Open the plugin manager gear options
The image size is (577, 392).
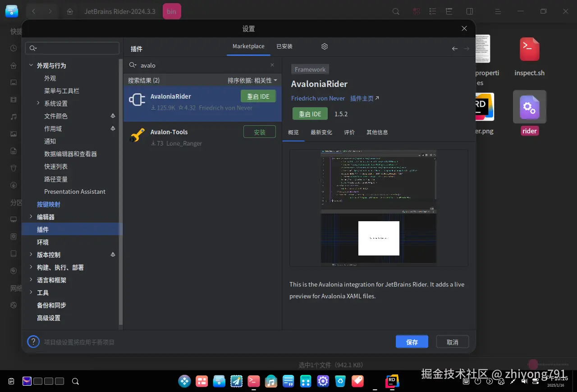325,46
